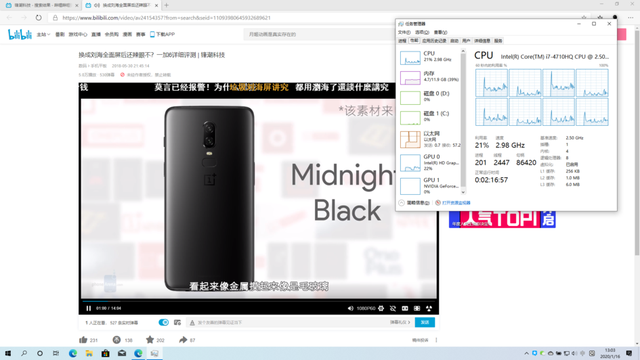Click the 下载APP link with phone icon

point(162,34)
